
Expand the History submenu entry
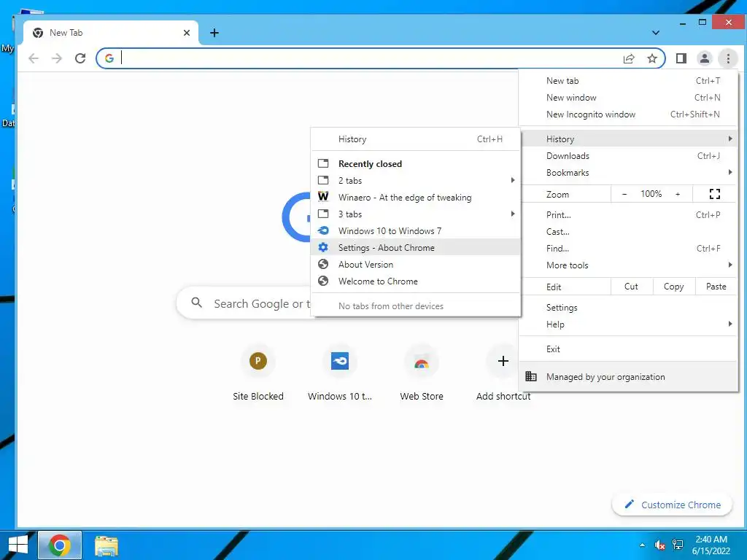point(628,139)
